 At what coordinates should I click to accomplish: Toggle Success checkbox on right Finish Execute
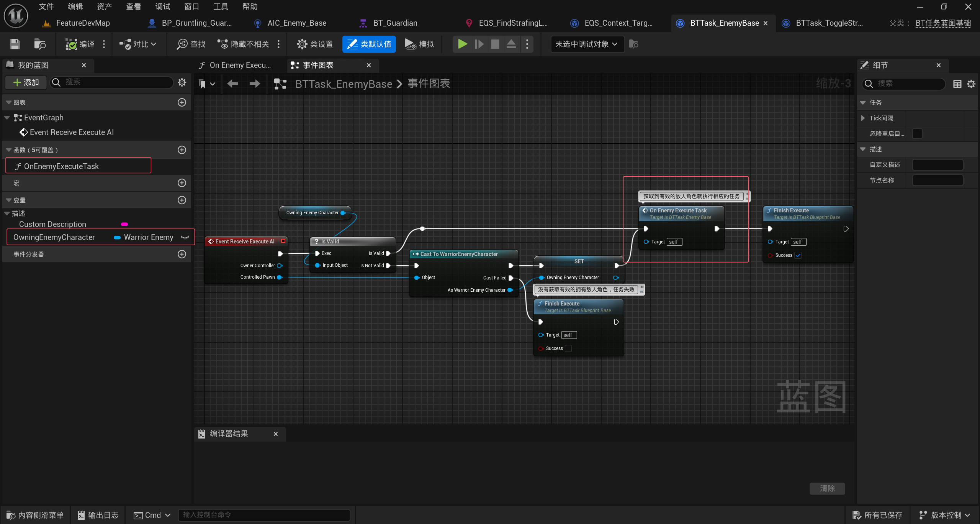[x=798, y=255]
